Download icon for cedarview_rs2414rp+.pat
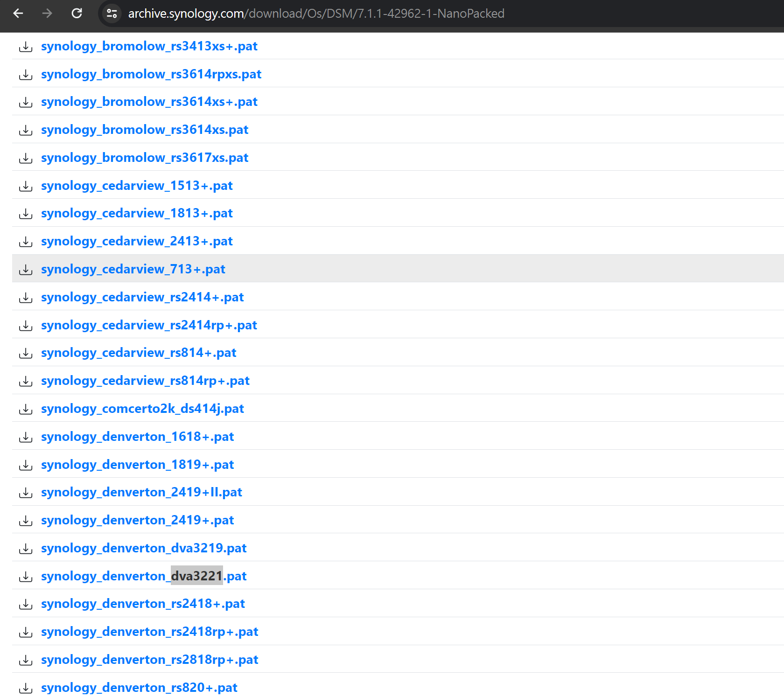Image resolution: width=784 pixels, height=697 pixels. [26, 326]
